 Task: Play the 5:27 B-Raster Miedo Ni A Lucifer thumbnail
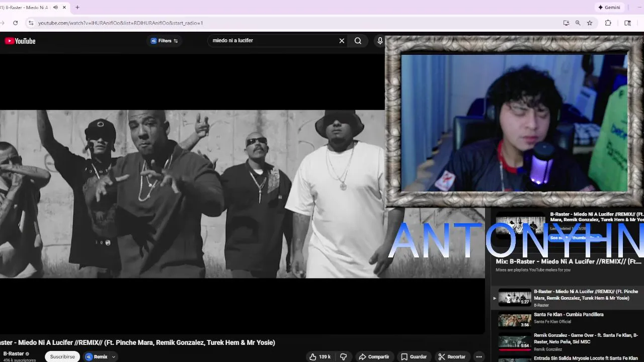514,297
